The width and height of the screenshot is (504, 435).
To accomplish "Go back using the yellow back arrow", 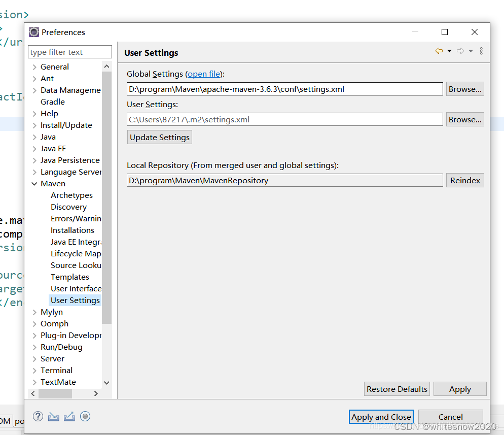I will [x=439, y=51].
